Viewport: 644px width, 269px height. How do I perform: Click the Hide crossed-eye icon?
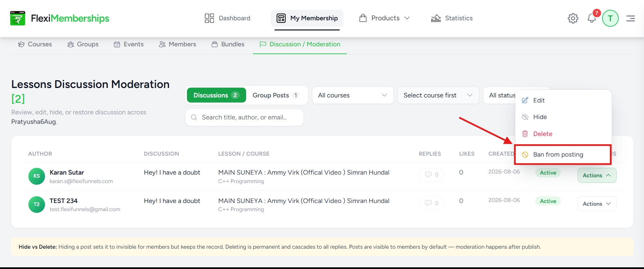[x=525, y=117]
